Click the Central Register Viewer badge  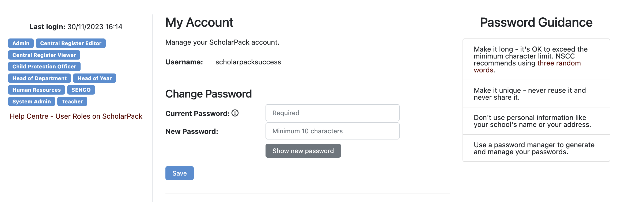click(44, 55)
